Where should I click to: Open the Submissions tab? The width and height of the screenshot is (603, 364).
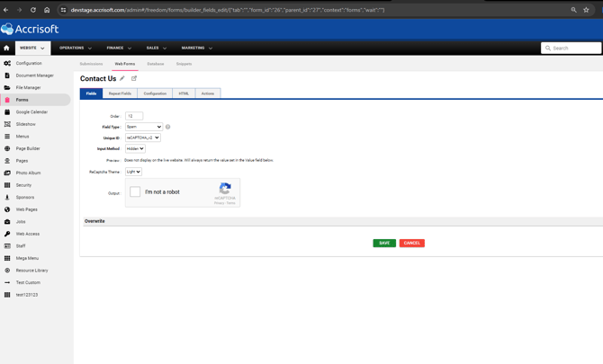[x=91, y=64]
